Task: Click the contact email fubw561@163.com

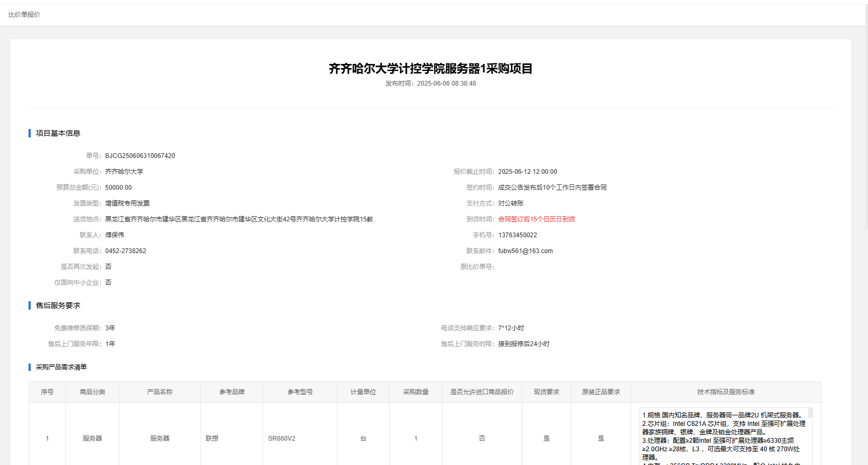Action: [x=525, y=251]
